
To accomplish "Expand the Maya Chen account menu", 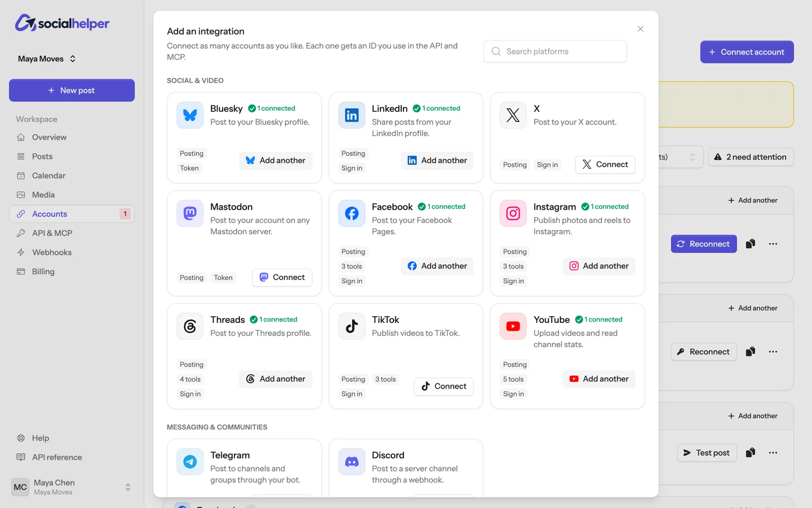I will click(x=72, y=487).
